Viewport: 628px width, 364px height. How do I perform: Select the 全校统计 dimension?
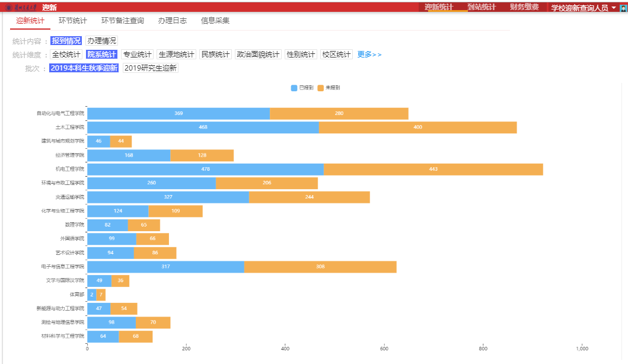tap(66, 55)
